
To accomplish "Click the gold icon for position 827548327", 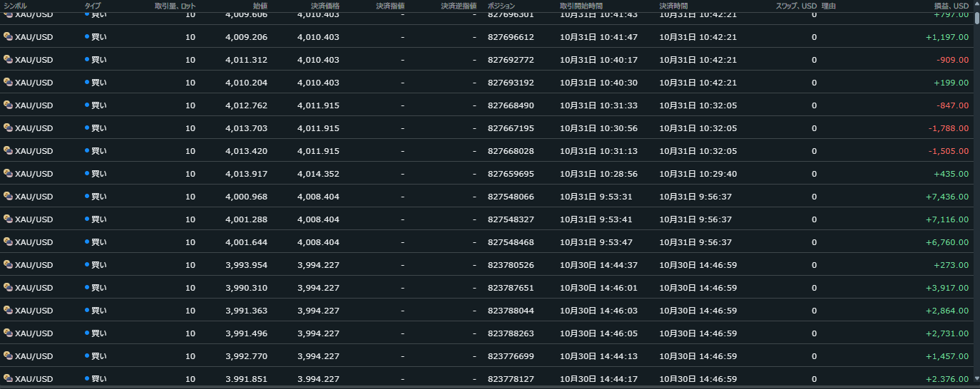I will point(8,219).
